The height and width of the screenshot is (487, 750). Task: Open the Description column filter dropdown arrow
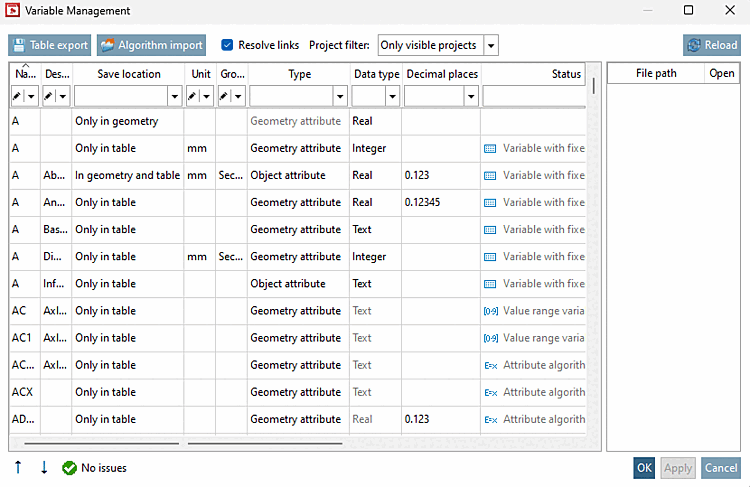(x=63, y=97)
